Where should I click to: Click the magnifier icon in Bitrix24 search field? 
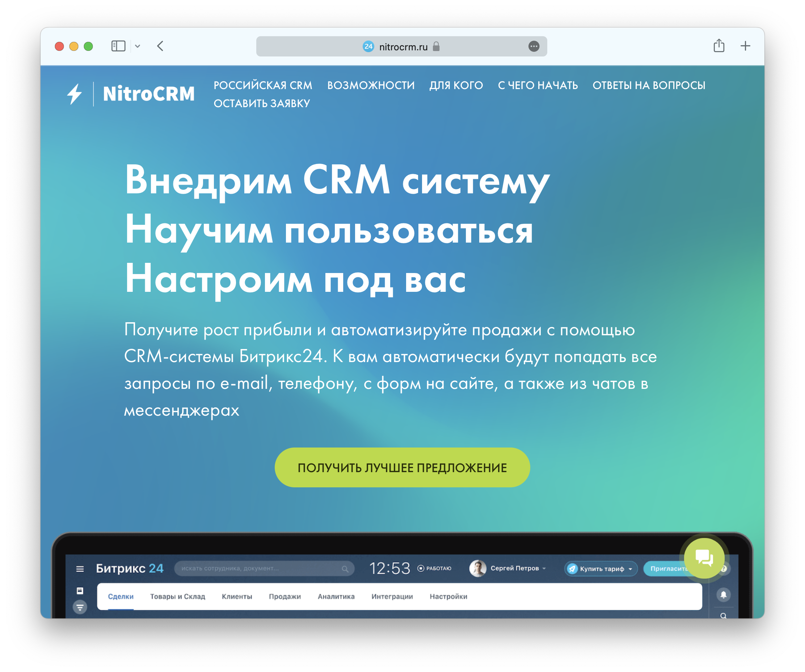(345, 569)
